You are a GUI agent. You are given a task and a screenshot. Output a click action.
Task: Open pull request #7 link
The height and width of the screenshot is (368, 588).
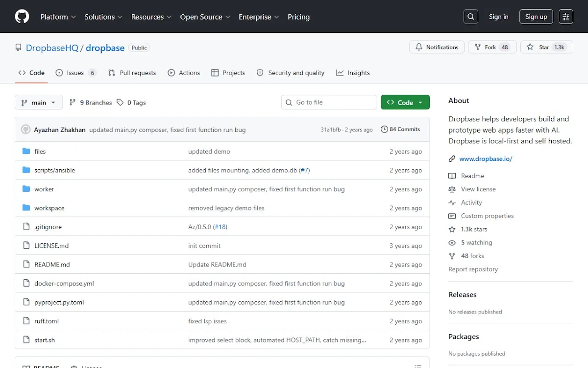point(305,170)
